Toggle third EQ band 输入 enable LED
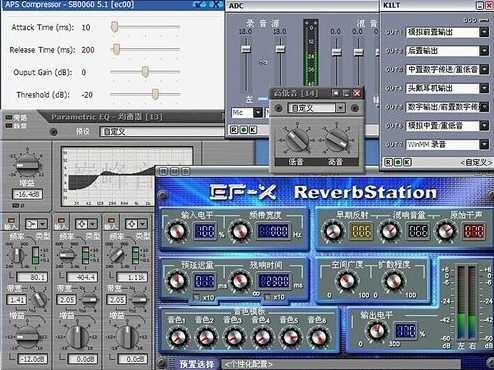494x370 pixels. tap(111, 221)
